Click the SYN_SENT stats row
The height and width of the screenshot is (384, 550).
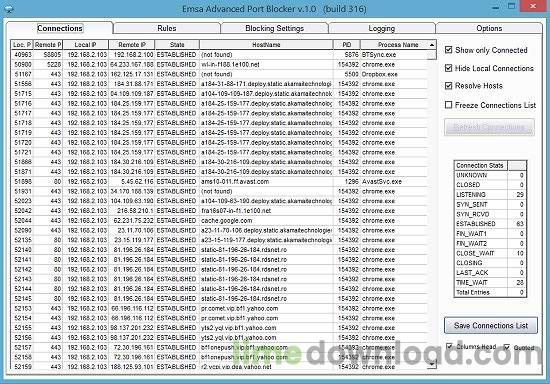(x=490, y=204)
